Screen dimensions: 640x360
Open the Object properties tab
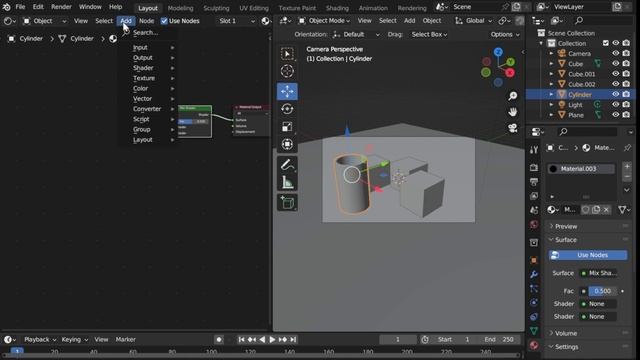point(534,260)
